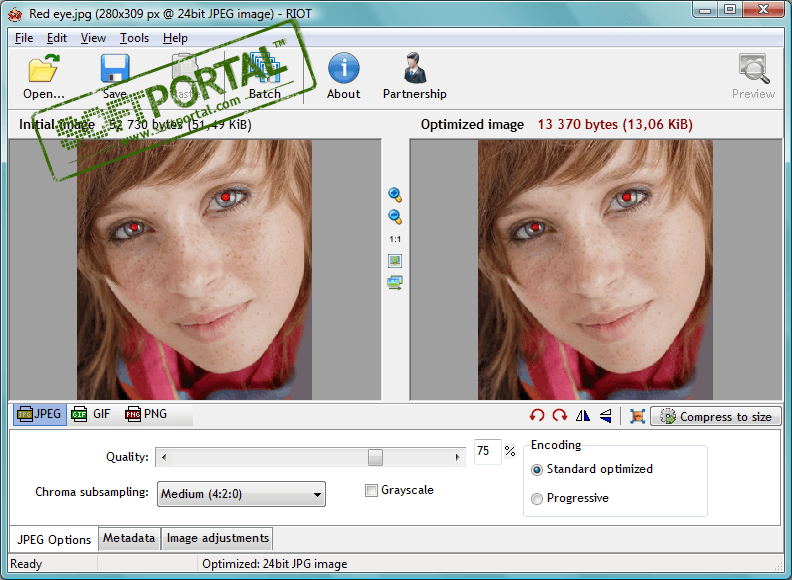This screenshot has height=580, width=792.
Task: Increase quality with the slider right arrow
Action: point(458,457)
